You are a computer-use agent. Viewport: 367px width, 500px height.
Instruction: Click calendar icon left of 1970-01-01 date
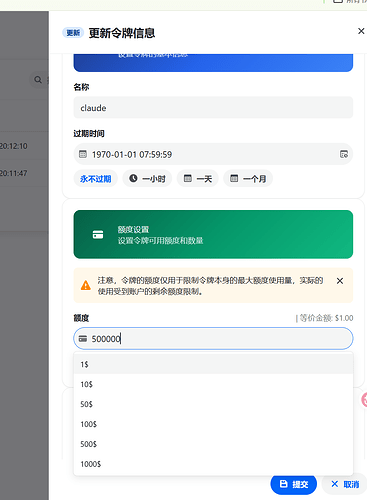pos(83,154)
